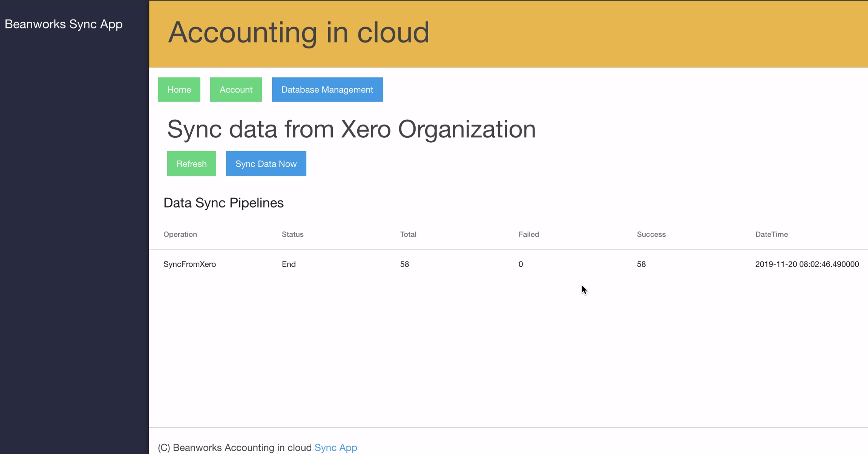The height and width of the screenshot is (454, 868).
Task: Sort by the Failed column header
Action: click(528, 234)
